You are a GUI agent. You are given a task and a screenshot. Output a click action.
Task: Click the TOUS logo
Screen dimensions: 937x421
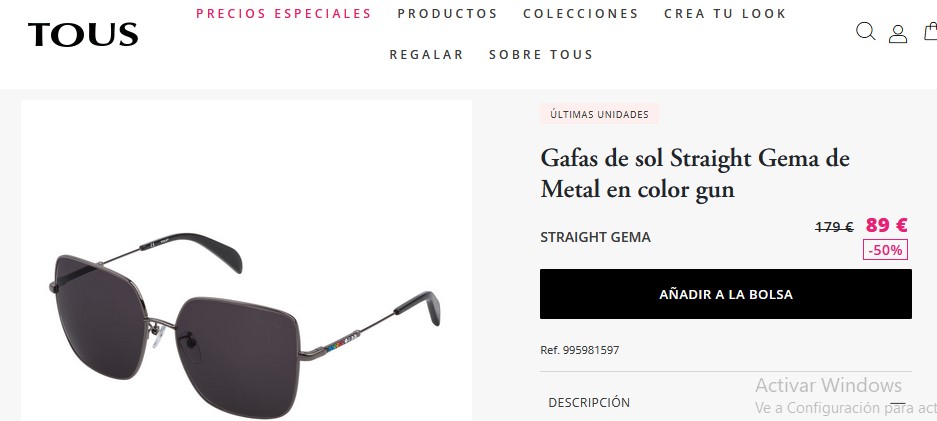coord(83,34)
